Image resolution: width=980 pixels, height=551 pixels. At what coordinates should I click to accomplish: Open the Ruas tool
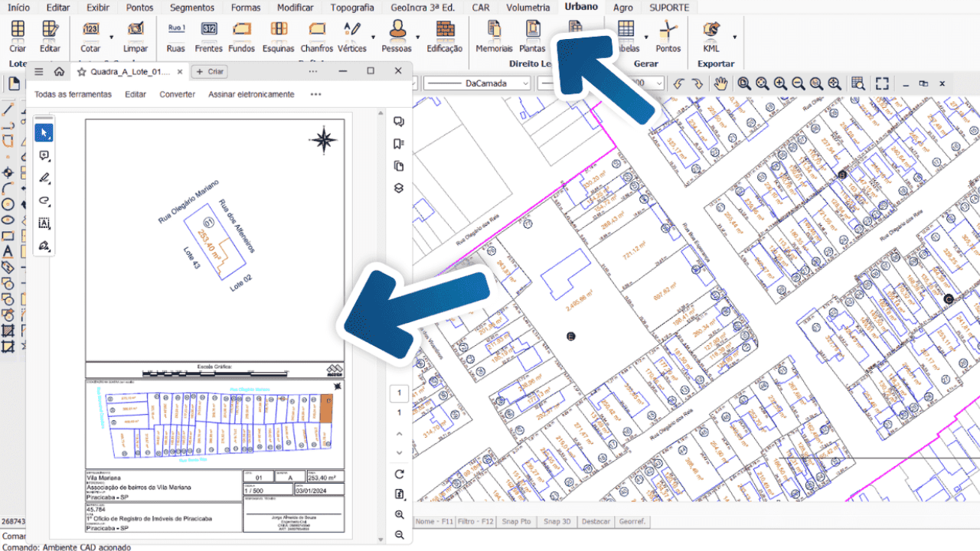[176, 31]
